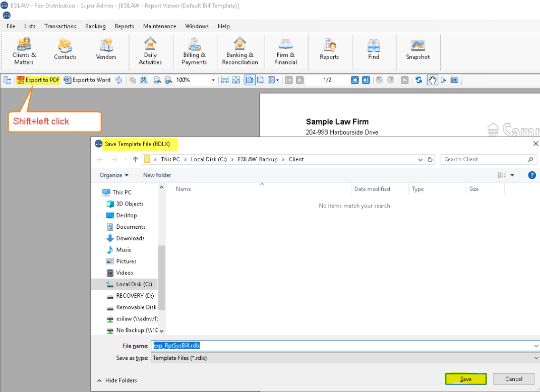Open the Maintenance menu
Viewport: 540px width, 392px height.
pos(159,26)
